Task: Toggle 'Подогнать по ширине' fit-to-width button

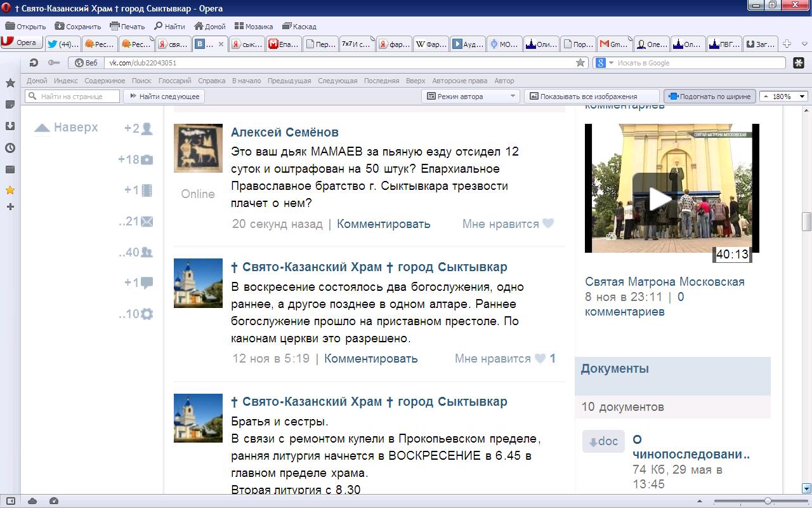Action: pos(709,97)
